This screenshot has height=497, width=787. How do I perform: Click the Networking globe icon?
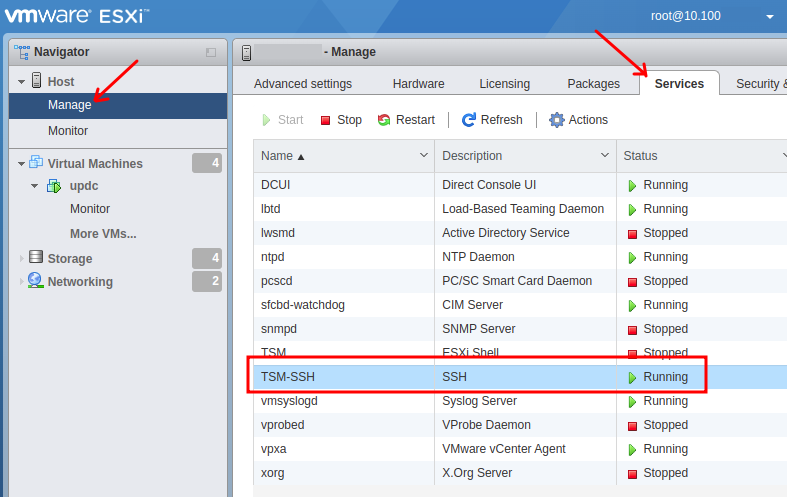pos(35,280)
